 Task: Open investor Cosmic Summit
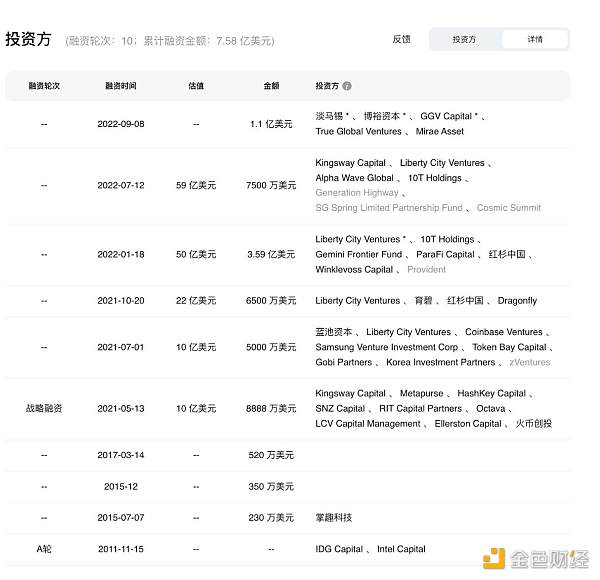(x=509, y=208)
